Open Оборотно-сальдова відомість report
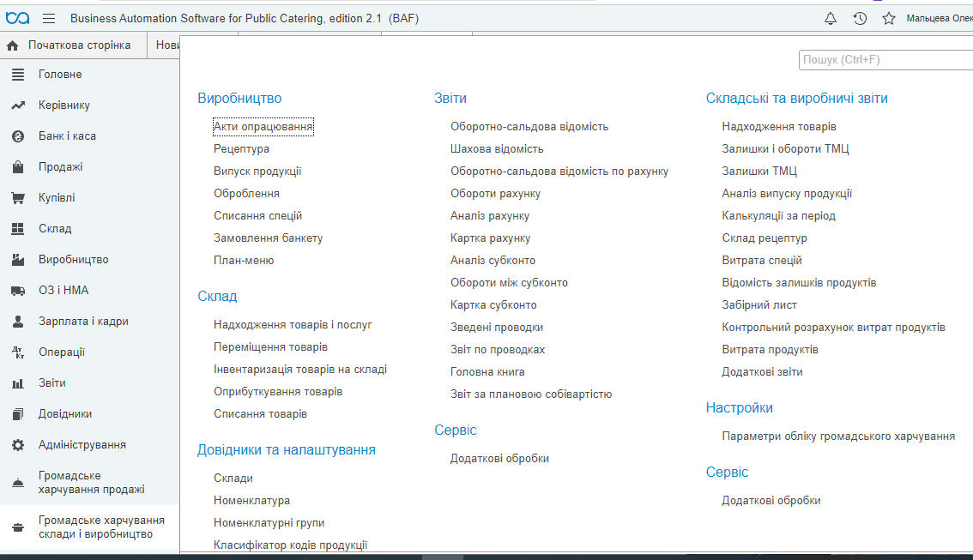This screenshot has width=973, height=560. 529,127
